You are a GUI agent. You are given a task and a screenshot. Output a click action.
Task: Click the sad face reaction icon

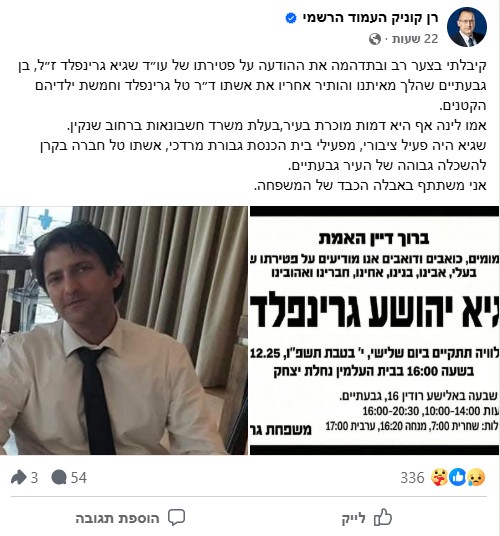pyautogui.click(x=476, y=477)
